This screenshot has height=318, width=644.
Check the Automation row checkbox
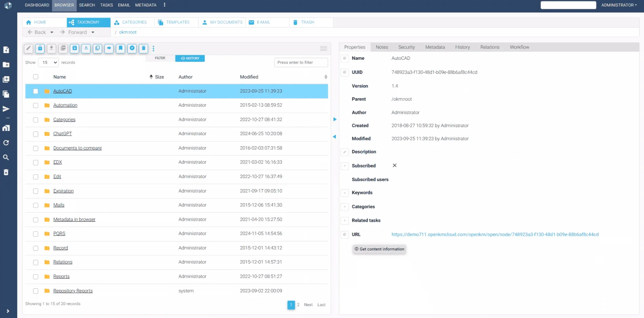[x=36, y=105]
